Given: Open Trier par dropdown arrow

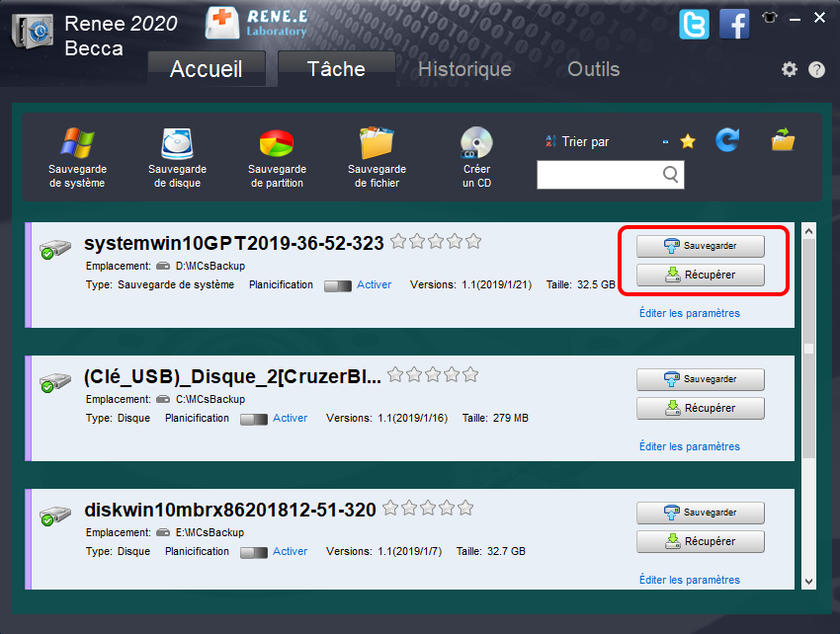Looking at the screenshot, I should point(665,142).
